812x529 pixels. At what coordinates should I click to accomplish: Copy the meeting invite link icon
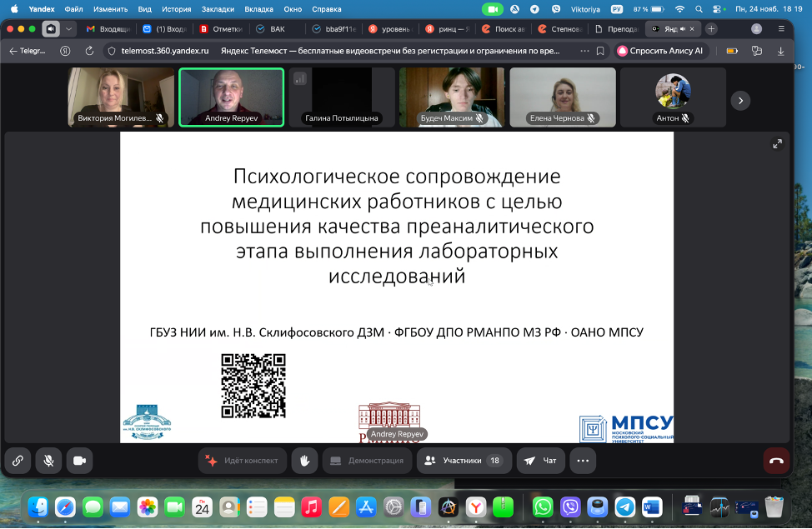click(x=18, y=460)
